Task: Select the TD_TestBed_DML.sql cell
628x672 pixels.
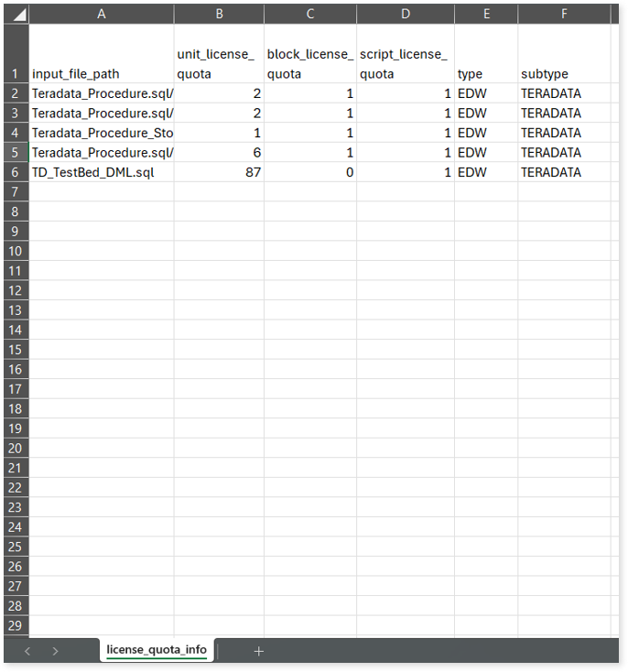Action: [x=101, y=172]
